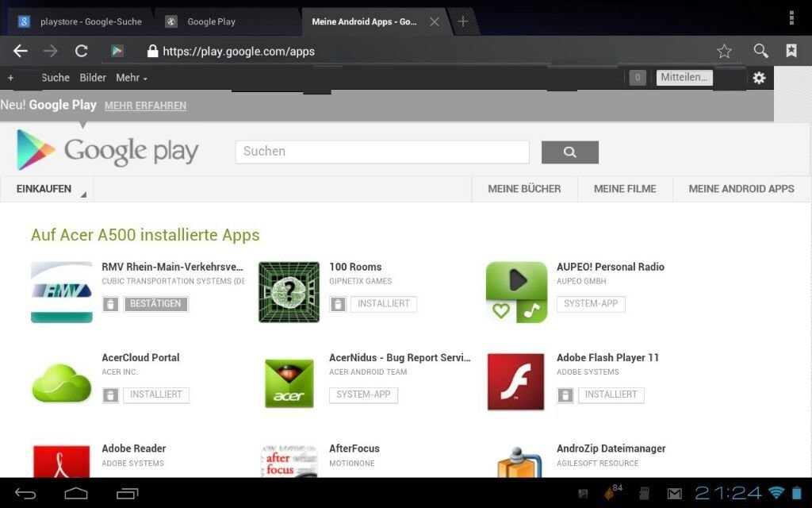
Task: Open the AcerCloud Portal title link
Action: [140, 358]
